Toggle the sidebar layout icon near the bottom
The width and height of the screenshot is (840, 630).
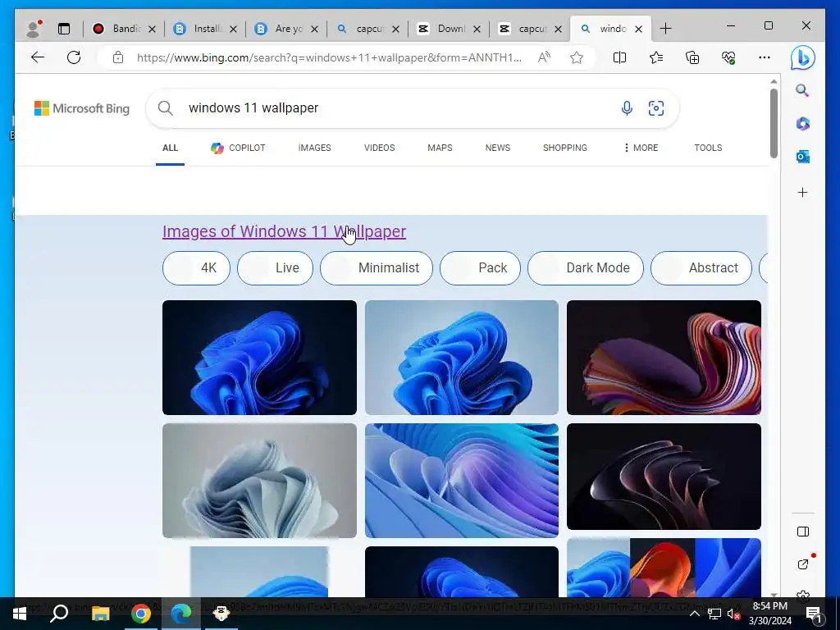pyautogui.click(x=802, y=532)
